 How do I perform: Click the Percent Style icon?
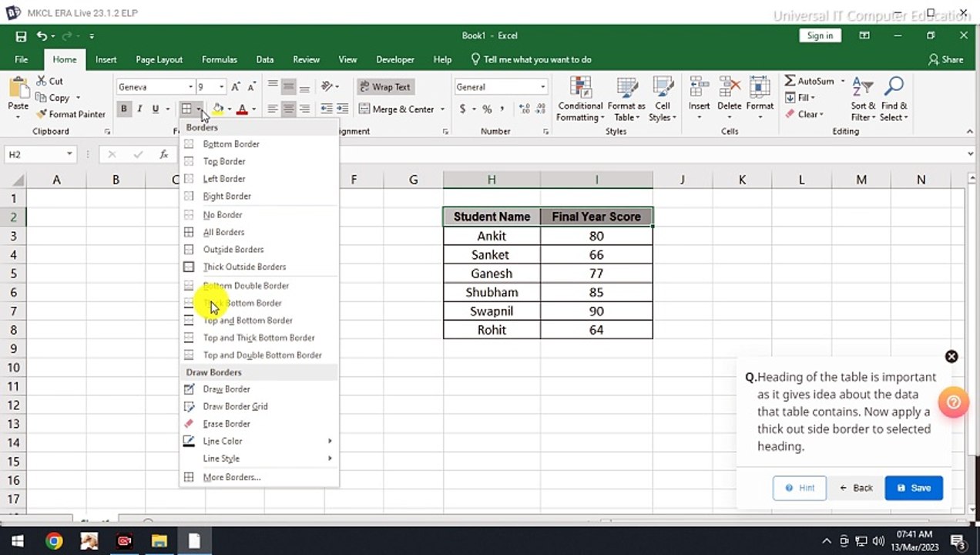487,109
